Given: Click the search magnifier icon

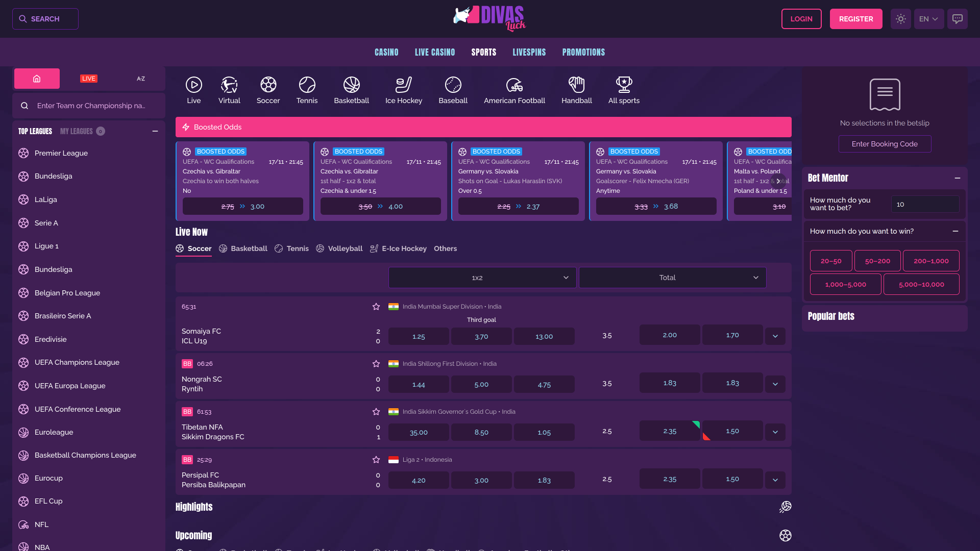Looking at the screenshot, I should (x=22, y=18).
